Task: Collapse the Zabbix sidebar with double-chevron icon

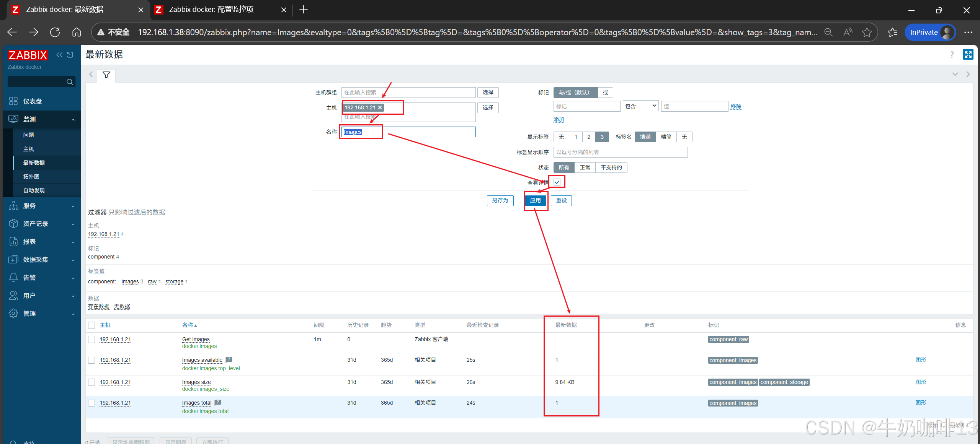Action: click(x=59, y=55)
